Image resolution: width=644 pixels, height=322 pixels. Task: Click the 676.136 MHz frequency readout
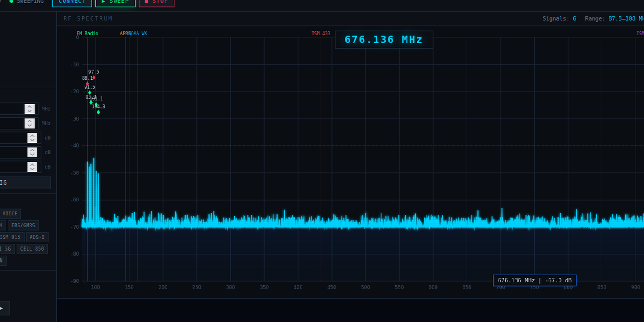pos(384,40)
